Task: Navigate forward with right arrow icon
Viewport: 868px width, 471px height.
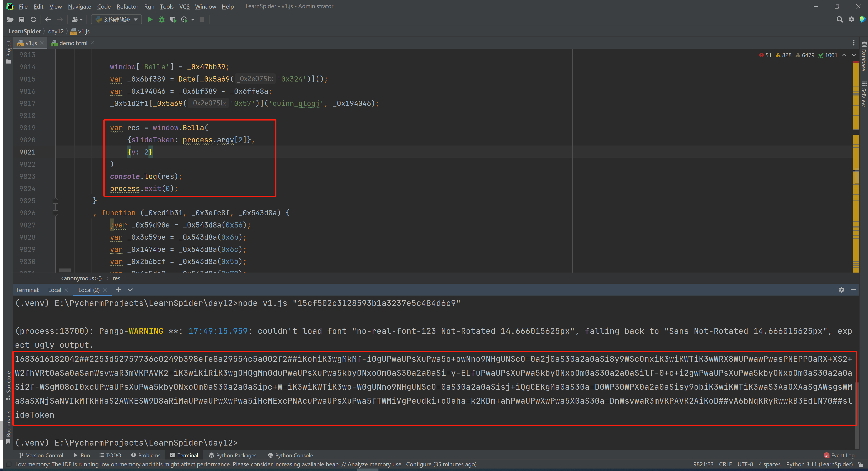Action: click(x=60, y=20)
